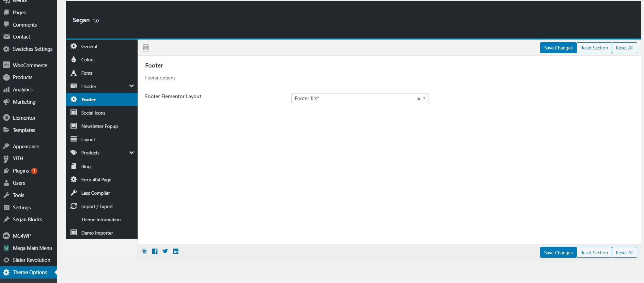Click the Twitter bird icon
Viewport: 644px width, 283px height.
click(165, 251)
